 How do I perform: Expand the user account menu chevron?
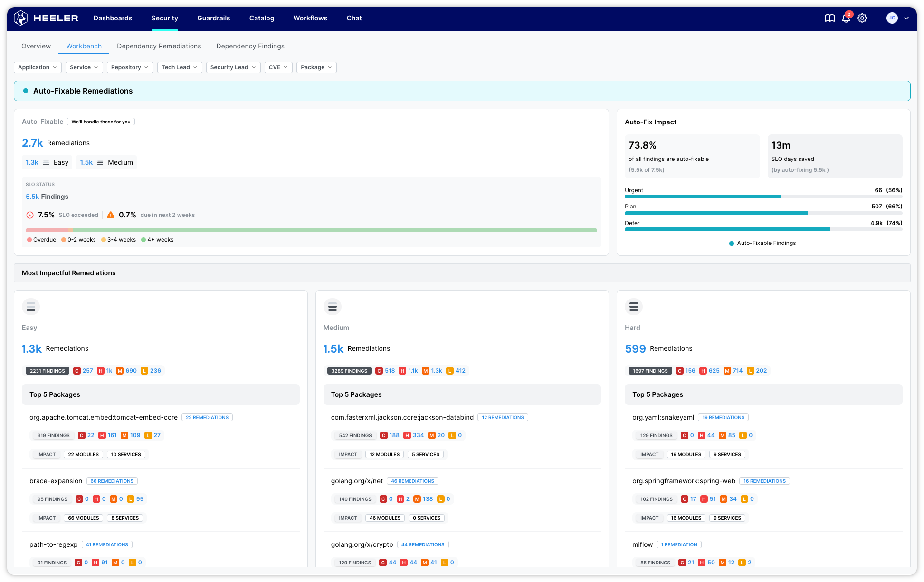pos(906,18)
